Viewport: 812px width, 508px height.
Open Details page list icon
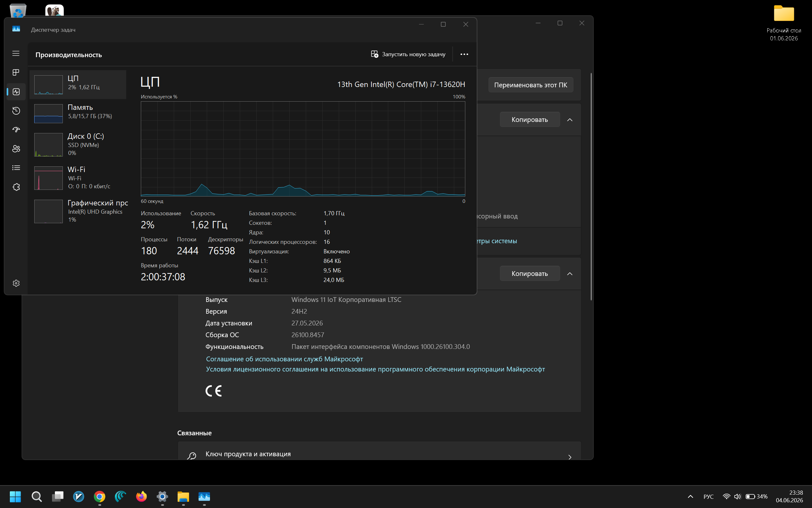point(16,168)
